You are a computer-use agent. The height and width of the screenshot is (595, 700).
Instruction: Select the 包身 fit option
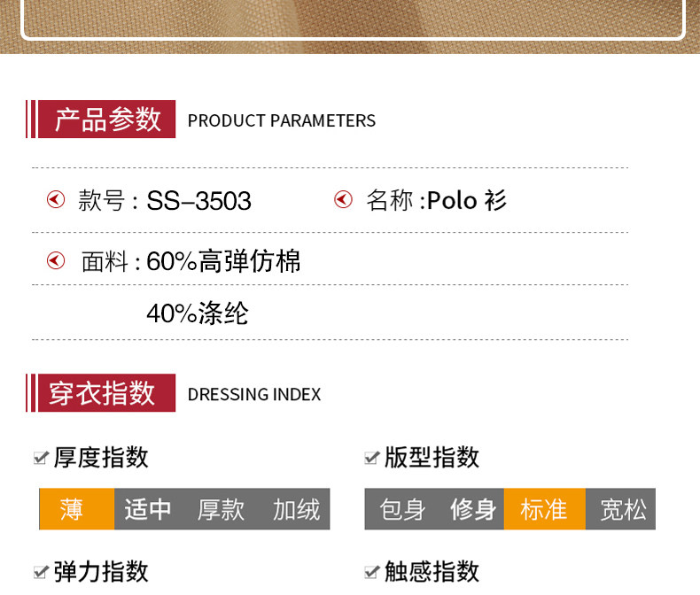point(402,509)
